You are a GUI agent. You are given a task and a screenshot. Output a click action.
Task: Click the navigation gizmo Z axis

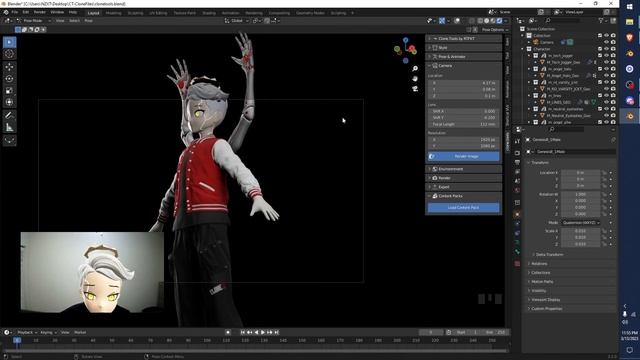(405, 40)
